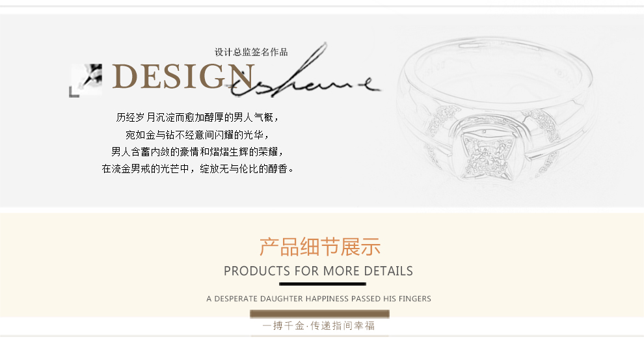Click the 设计总监签名作品 caption

point(251,52)
